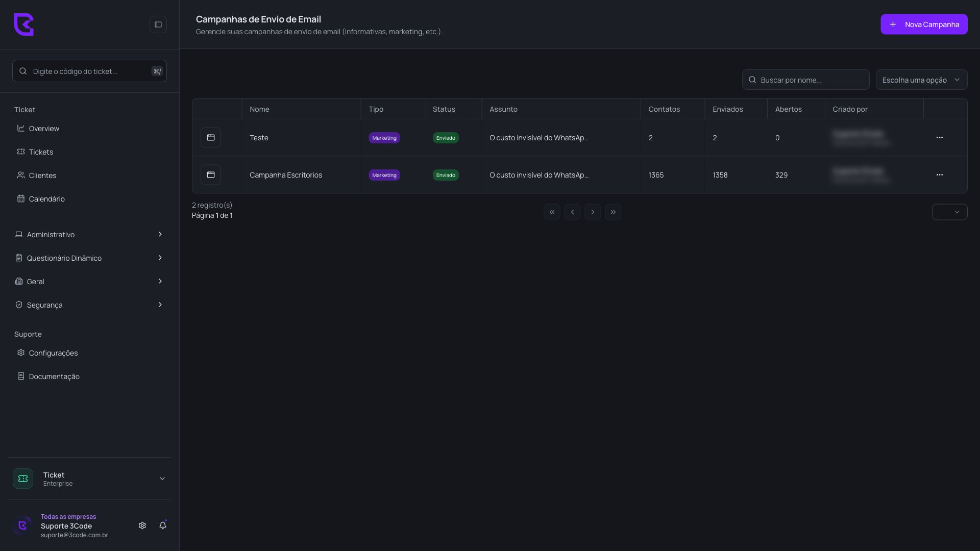The image size is (980, 551).
Task: Open preview icon for Teste campaign
Action: click(x=211, y=138)
